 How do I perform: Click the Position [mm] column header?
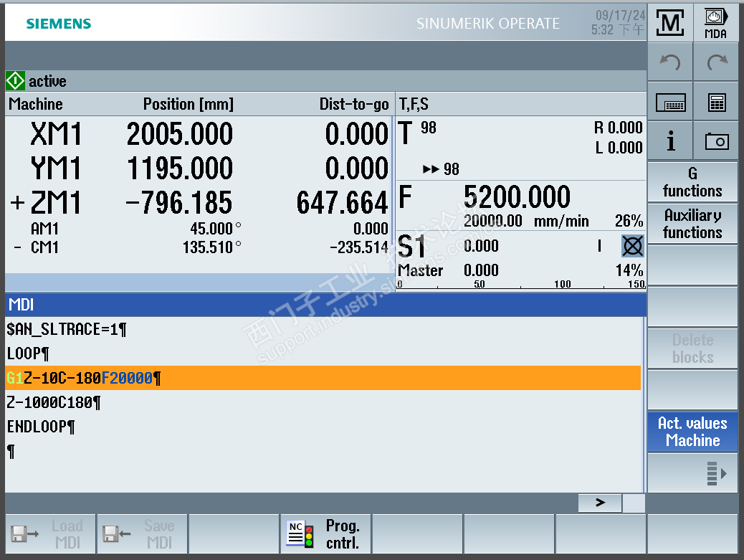[x=189, y=104]
